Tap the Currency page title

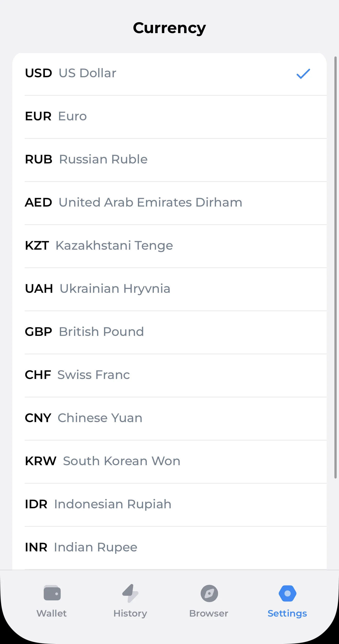169,28
